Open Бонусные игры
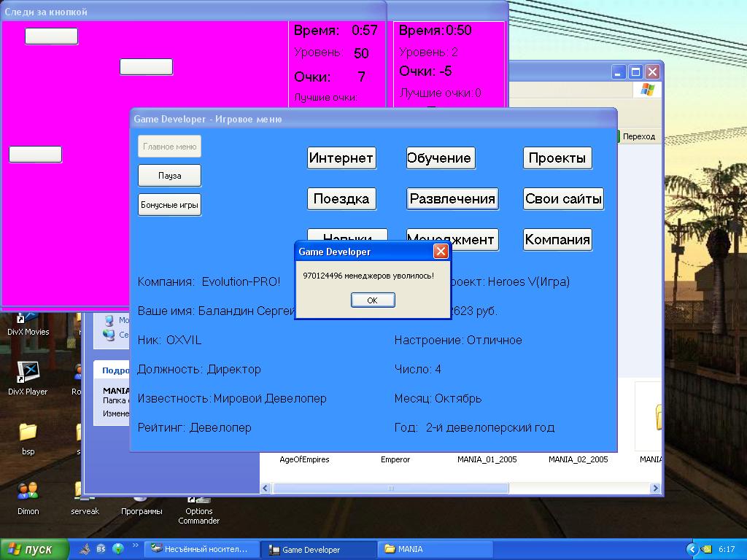This screenshot has height=560, width=747. (x=169, y=205)
